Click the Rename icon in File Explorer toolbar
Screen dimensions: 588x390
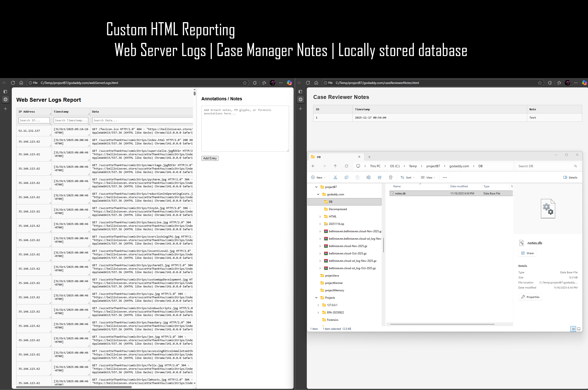click(368, 177)
